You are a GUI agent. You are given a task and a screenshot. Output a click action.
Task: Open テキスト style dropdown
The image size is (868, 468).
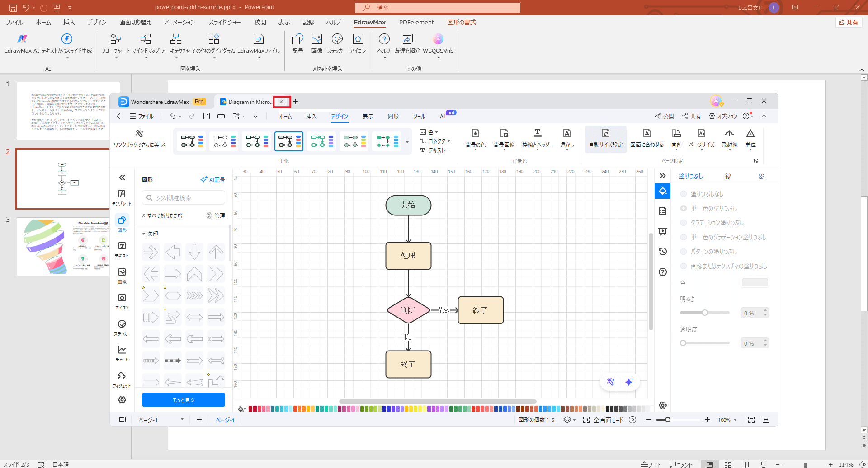pos(435,150)
